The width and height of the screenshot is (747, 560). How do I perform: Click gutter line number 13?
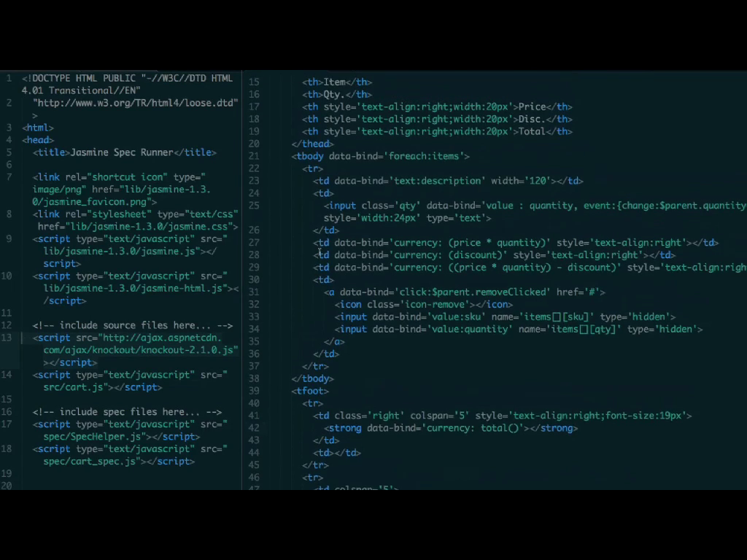(x=7, y=338)
